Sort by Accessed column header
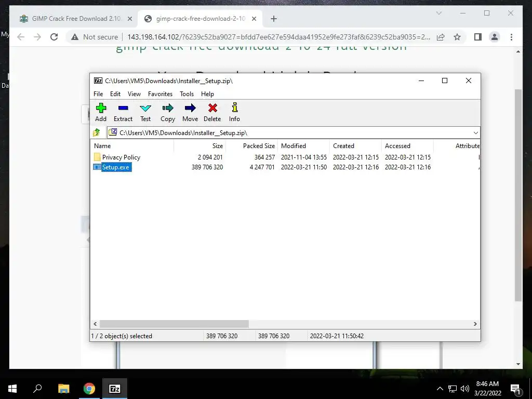532x399 pixels. [407, 146]
